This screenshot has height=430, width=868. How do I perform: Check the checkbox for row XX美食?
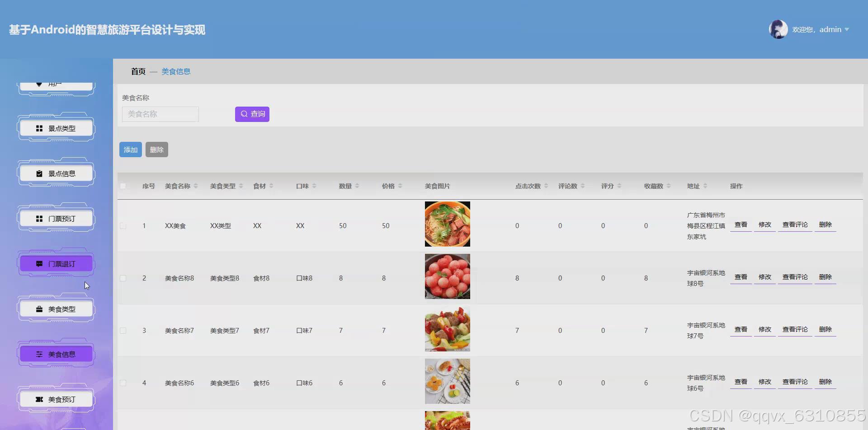[x=123, y=226]
